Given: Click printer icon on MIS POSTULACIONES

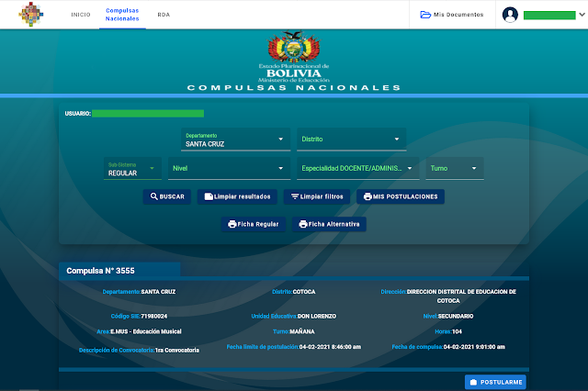Looking at the screenshot, I should (367, 196).
